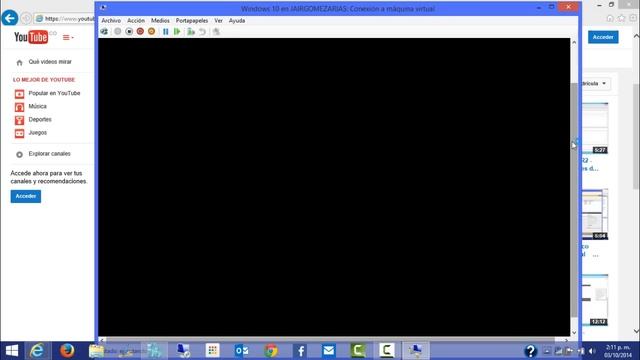Launch Firefox from taskbar
This screenshot has width=640, height=360.
67,351
